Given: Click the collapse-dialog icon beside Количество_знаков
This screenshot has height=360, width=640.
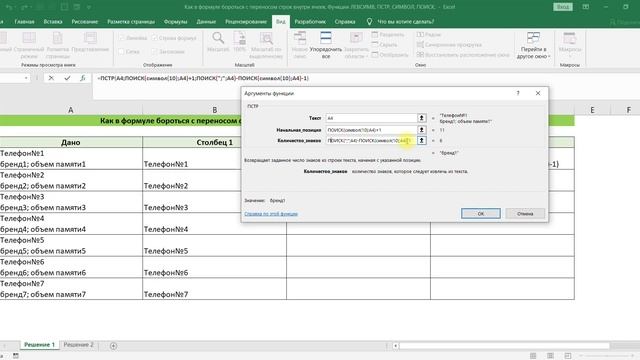Looking at the screenshot, I should tap(421, 140).
